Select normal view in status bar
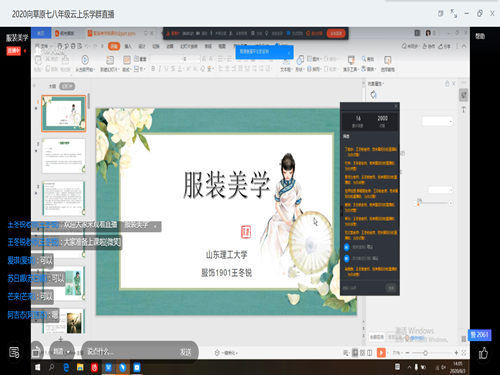Screen dimensions: 500x375 click(355, 353)
